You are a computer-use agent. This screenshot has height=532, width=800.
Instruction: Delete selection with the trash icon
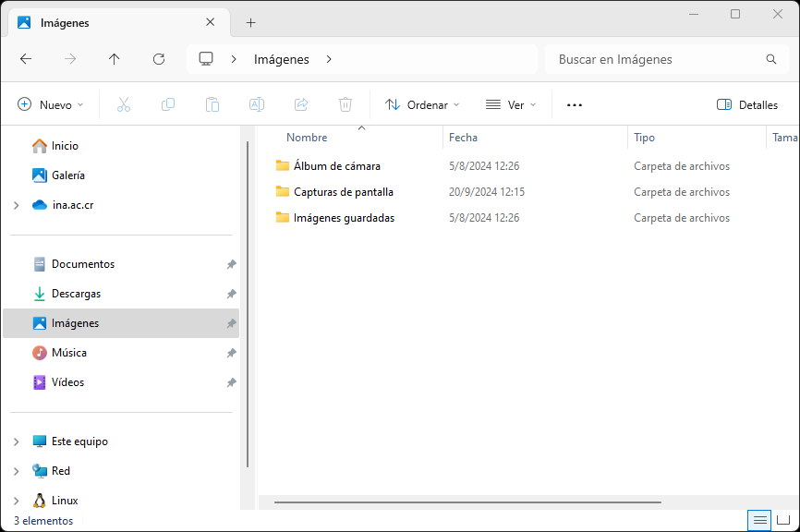click(x=345, y=104)
